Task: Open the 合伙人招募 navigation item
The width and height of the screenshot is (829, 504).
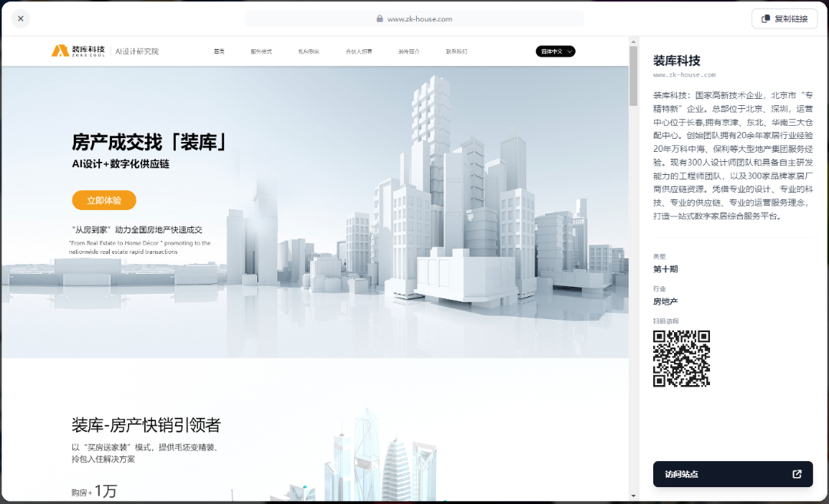Action: [x=359, y=51]
